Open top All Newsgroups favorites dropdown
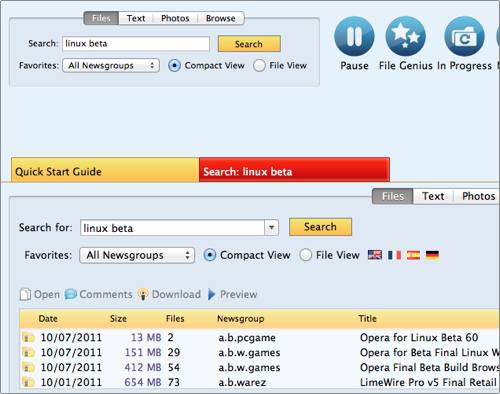500x394 pixels. coord(111,66)
